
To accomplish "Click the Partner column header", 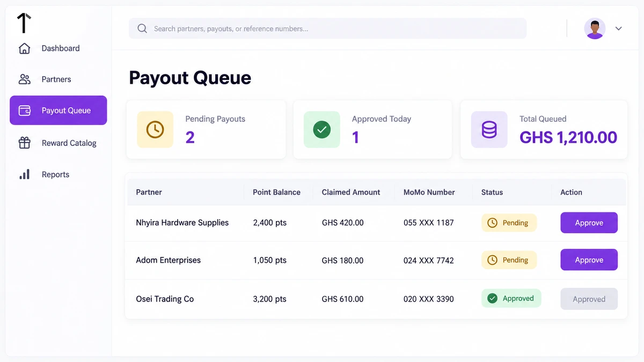I will tap(149, 192).
